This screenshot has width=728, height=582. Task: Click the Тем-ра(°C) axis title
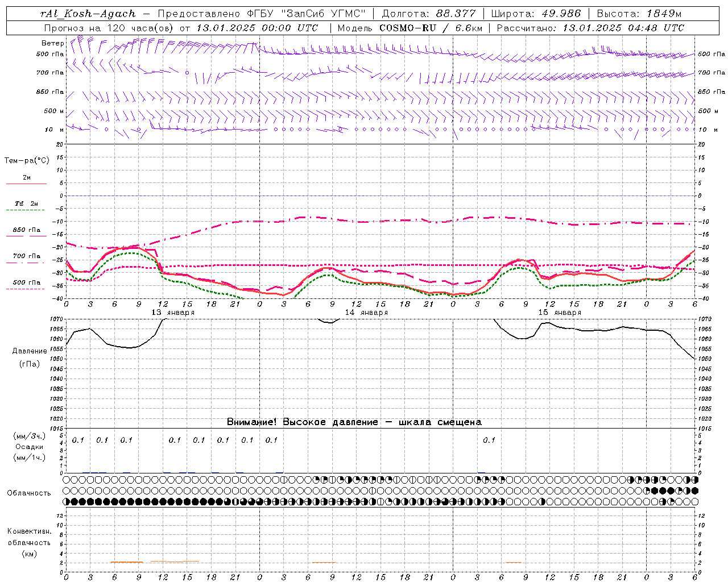[x=27, y=161]
